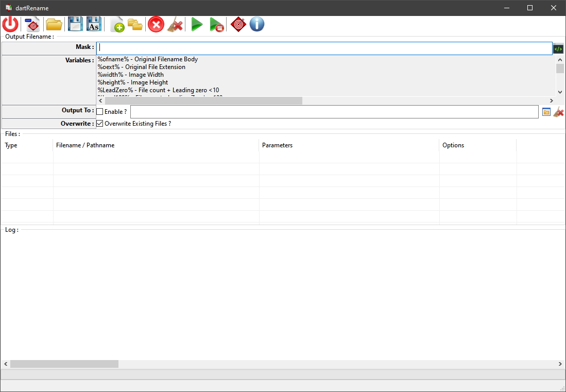Click the play icon with the red stop badge
This screenshot has height=392, width=566.
click(217, 25)
